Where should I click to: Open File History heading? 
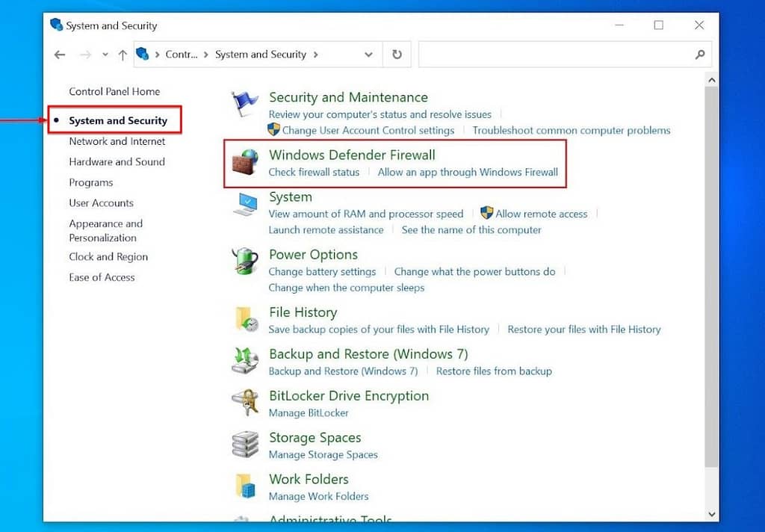(x=303, y=312)
